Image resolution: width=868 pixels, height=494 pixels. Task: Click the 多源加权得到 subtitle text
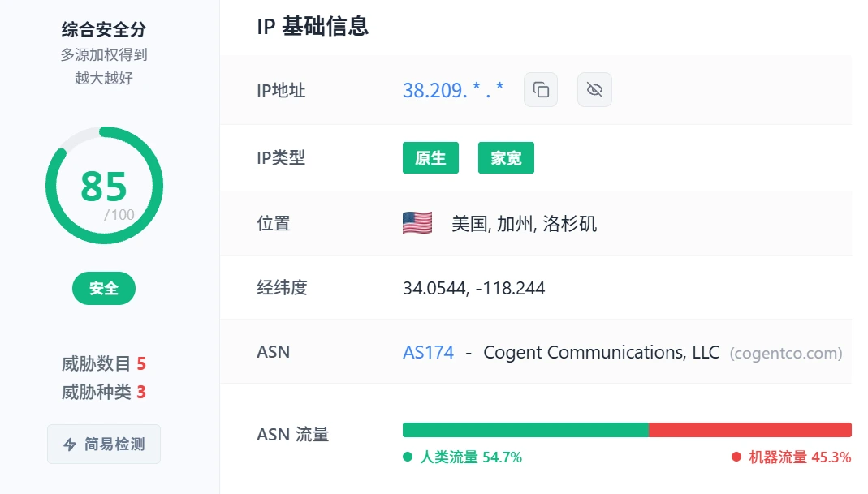tap(103, 55)
